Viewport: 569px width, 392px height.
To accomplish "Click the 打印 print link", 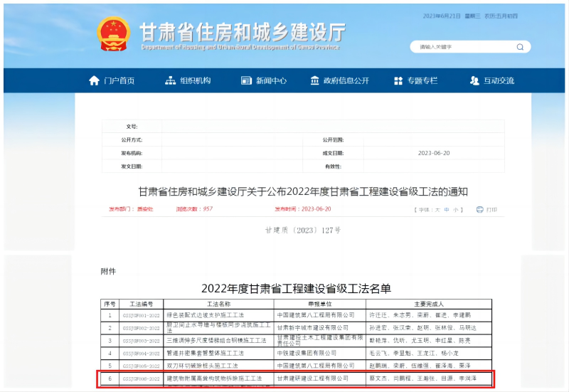I will click(491, 210).
